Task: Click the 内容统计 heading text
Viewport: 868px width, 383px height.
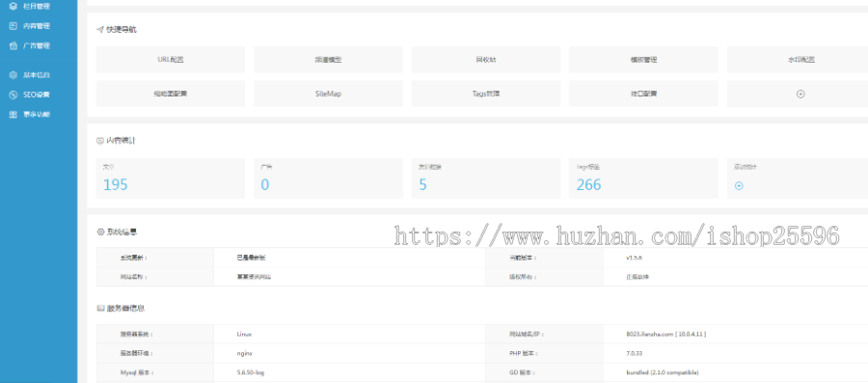Action: 121,141
